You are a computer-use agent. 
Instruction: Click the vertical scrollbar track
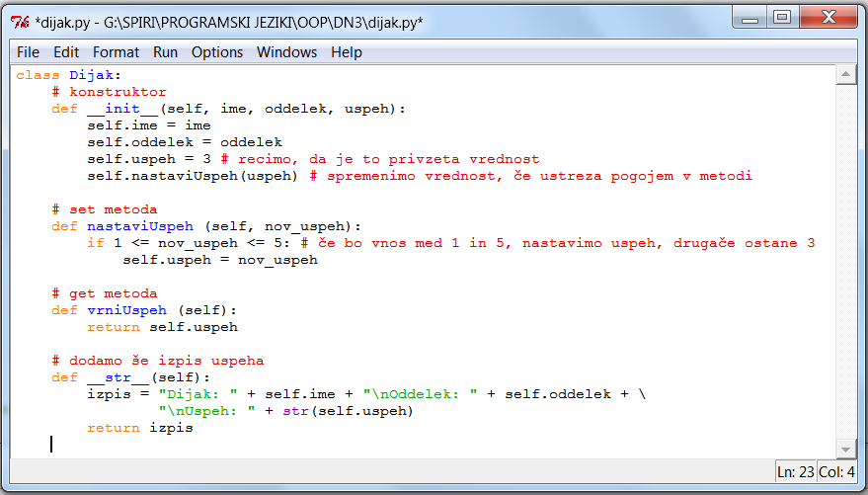845,257
